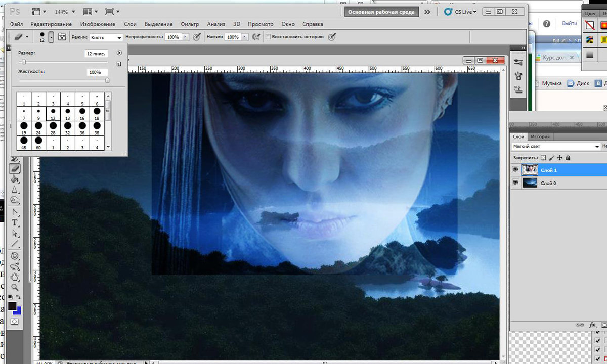Open the Режим Кисть mode dropdown
607x364 pixels.
click(106, 37)
